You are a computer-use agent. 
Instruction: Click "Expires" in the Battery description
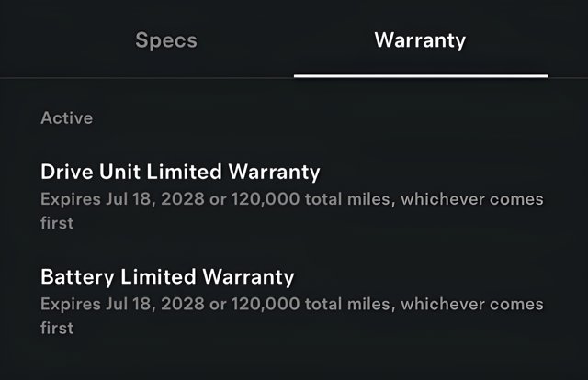(x=69, y=304)
